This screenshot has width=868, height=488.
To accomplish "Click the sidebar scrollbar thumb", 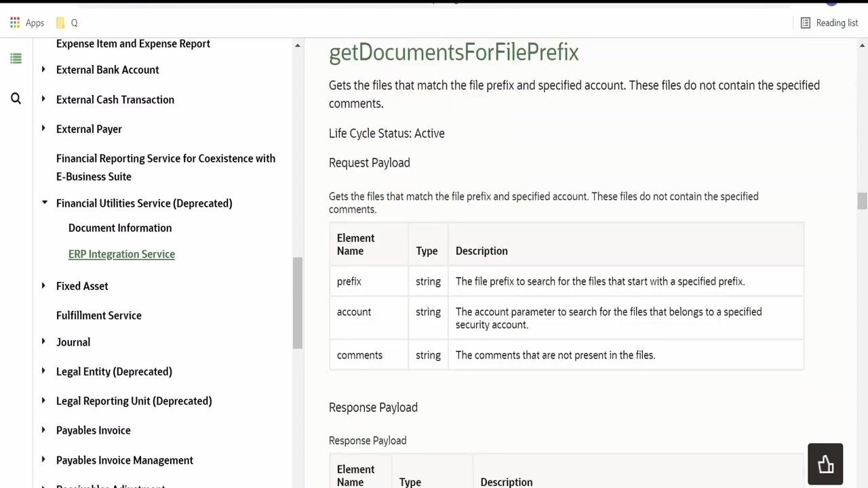I will [x=297, y=304].
